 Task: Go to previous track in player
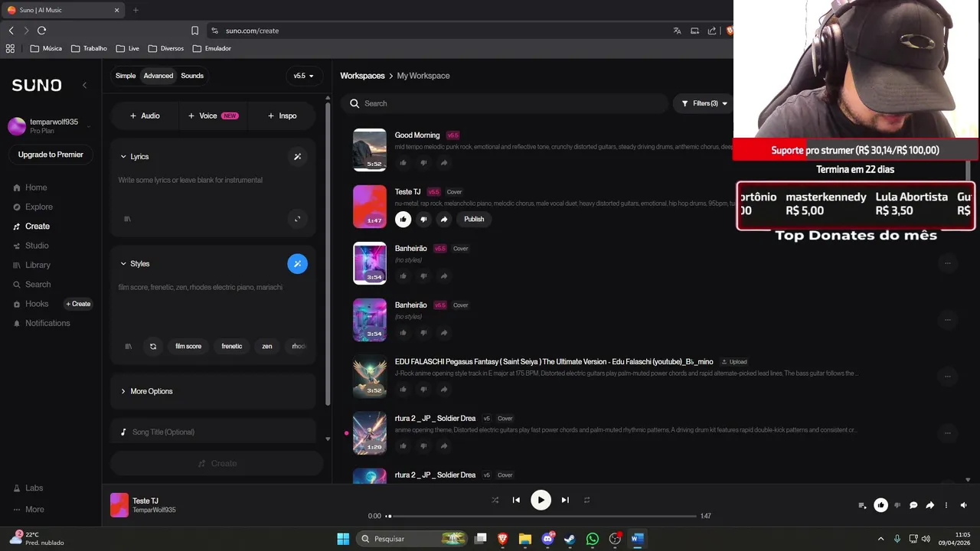tap(516, 500)
